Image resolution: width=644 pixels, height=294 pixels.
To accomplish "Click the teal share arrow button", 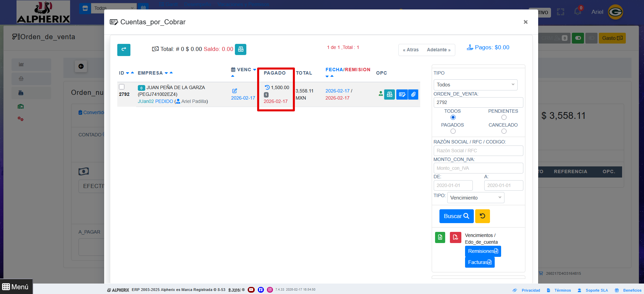I will pyautogui.click(x=124, y=50).
